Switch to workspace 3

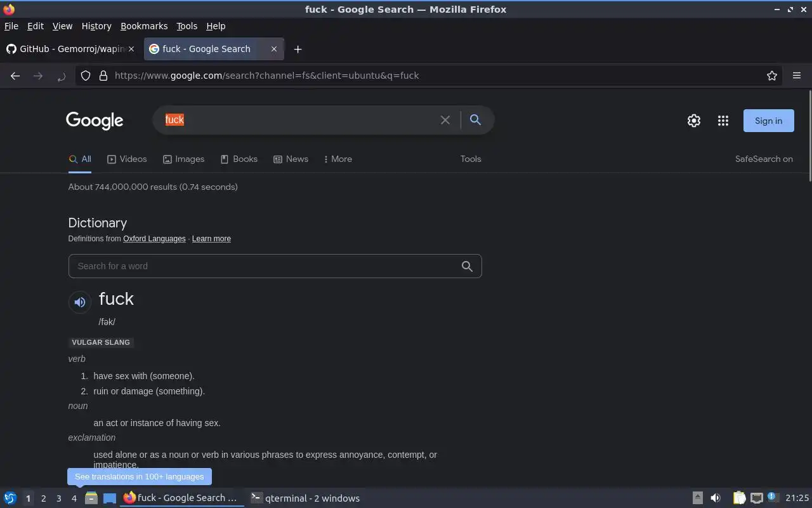(x=58, y=498)
